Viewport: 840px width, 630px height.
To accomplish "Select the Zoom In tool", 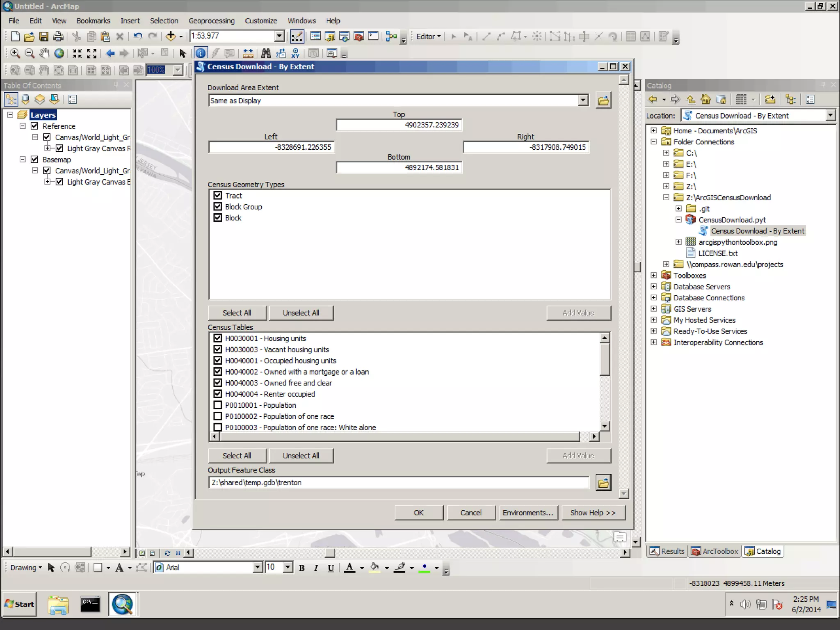I will (x=15, y=53).
